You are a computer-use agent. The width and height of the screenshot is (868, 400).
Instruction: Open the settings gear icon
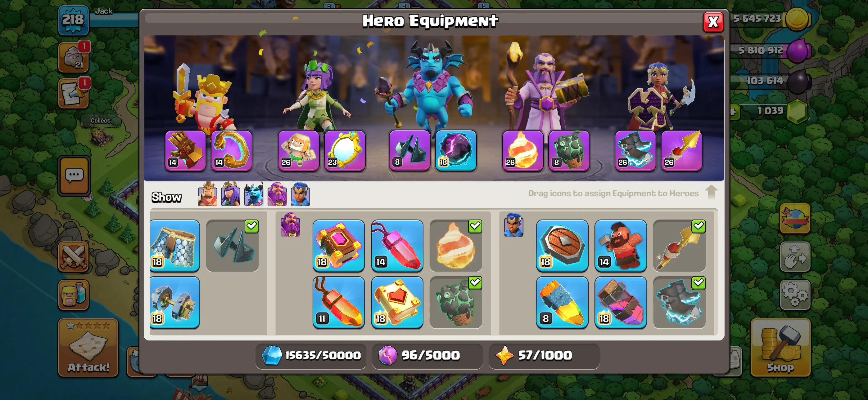[795, 295]
